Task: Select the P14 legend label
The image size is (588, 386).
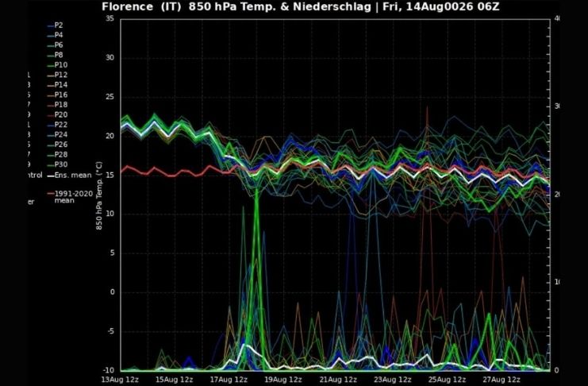Action: [61, 85]
